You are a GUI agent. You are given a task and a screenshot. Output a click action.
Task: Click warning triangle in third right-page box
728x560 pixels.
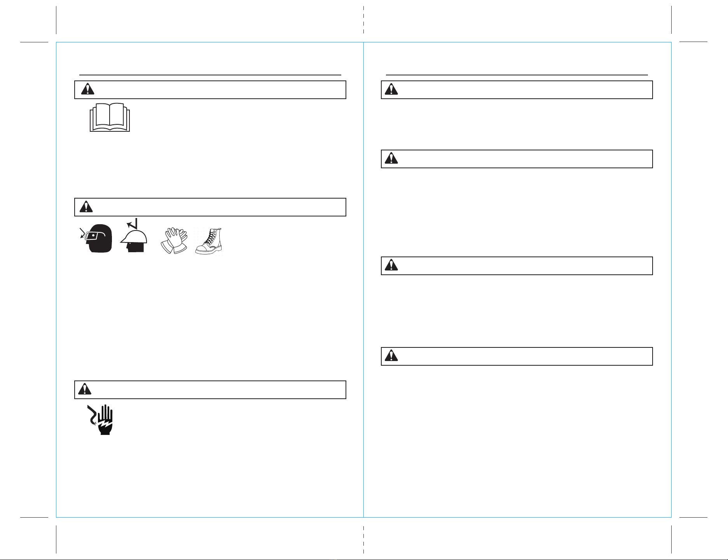point(391,265)
